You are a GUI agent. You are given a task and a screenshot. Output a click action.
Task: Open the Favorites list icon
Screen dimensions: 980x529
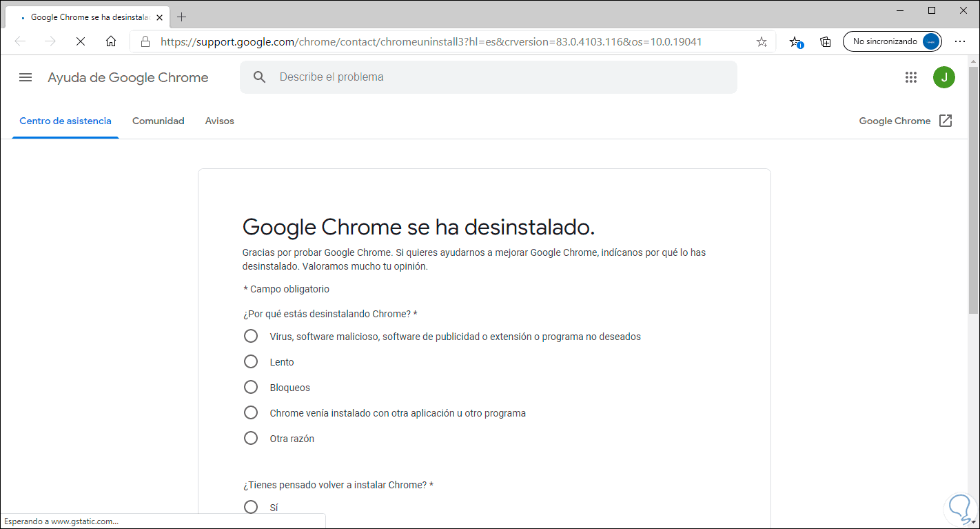796,41
